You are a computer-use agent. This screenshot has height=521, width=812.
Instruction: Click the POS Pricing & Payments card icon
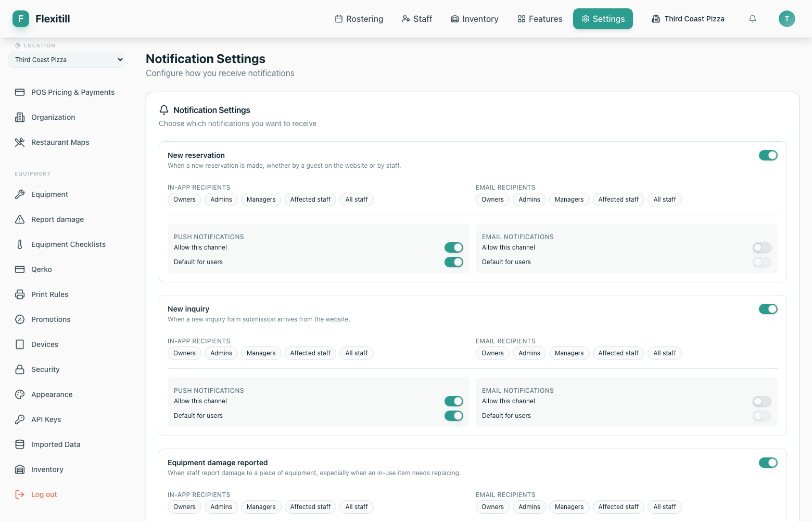20,92
